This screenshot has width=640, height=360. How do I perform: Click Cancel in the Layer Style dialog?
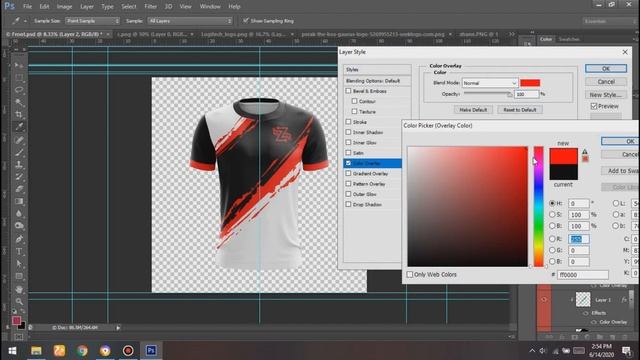(x=606, y=82)
